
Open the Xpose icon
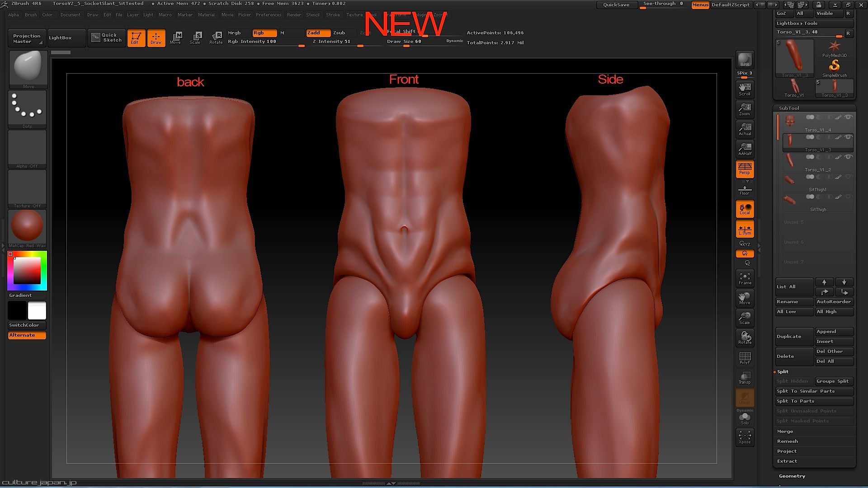tap(745, 437)
